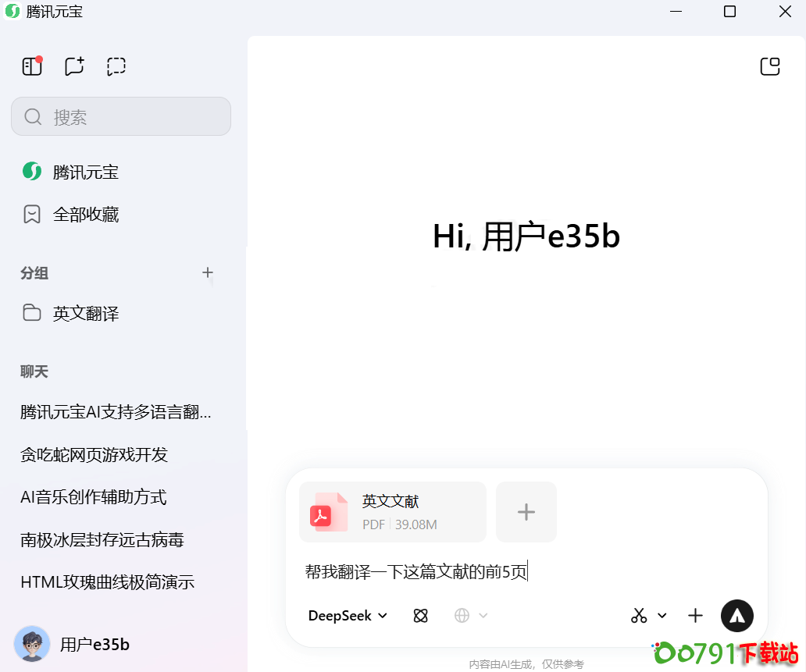
Task: Open the 英文翻译 group folder
Action: [86, 314]
